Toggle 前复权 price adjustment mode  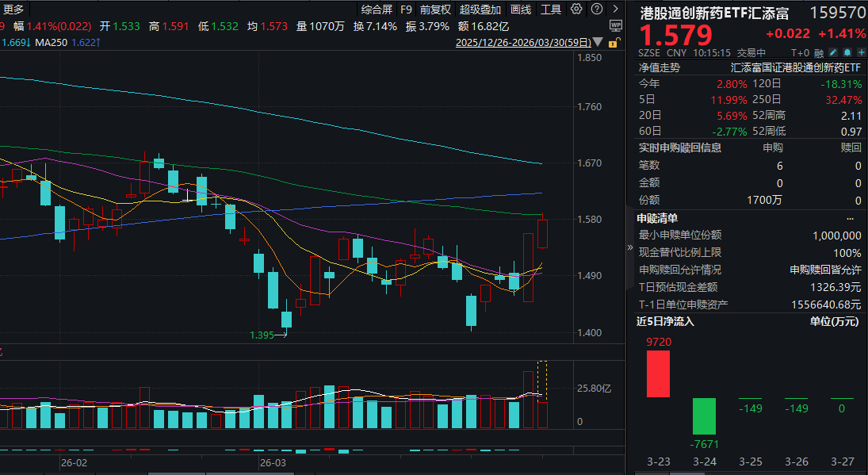point(435,10)
